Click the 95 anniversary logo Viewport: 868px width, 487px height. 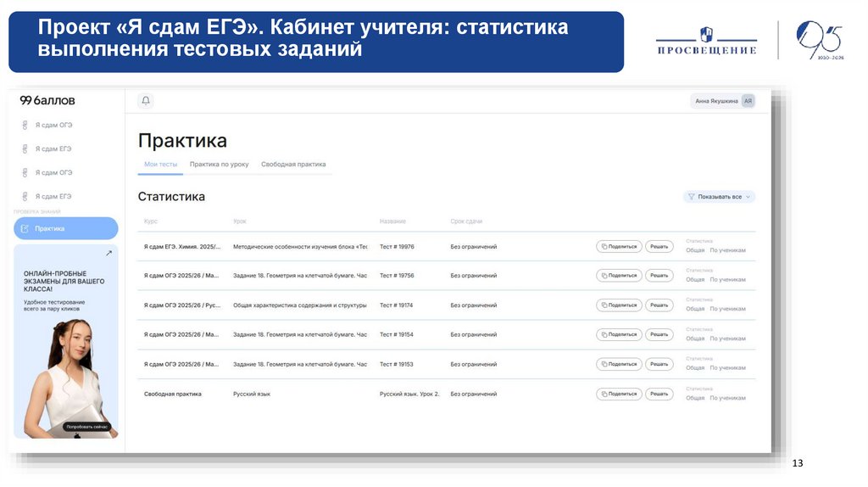[820, 40]
